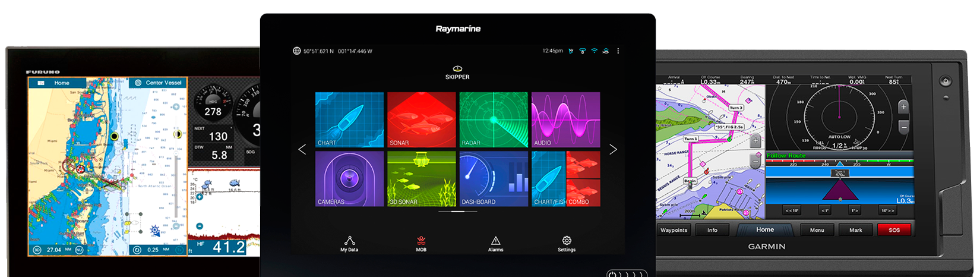980x277 pixels.
Task: Toggle the 3D view button on Furuno chart
Action: (37, 250)
